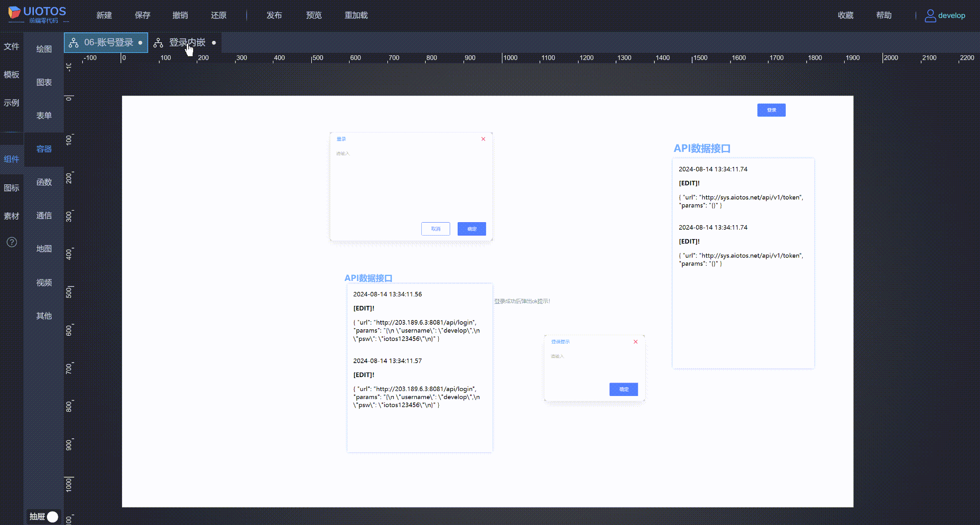
Task: Select the 视频 component category
Action: point(44,282)
